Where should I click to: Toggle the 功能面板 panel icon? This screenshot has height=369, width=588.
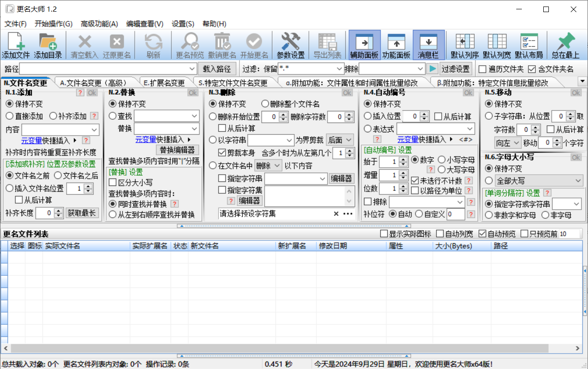tap(396, 46)
